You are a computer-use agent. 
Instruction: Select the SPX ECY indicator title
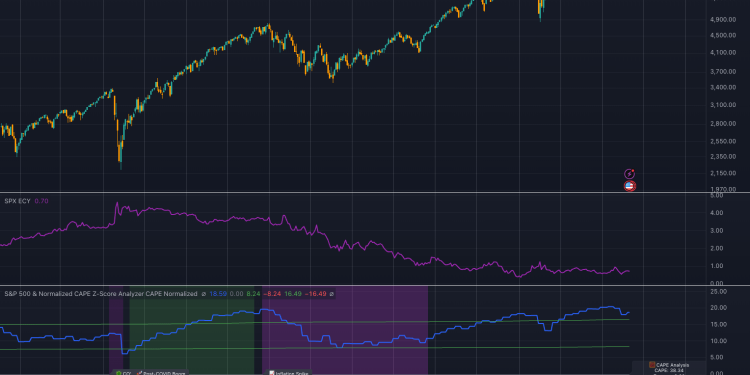[x=17, y=201]
